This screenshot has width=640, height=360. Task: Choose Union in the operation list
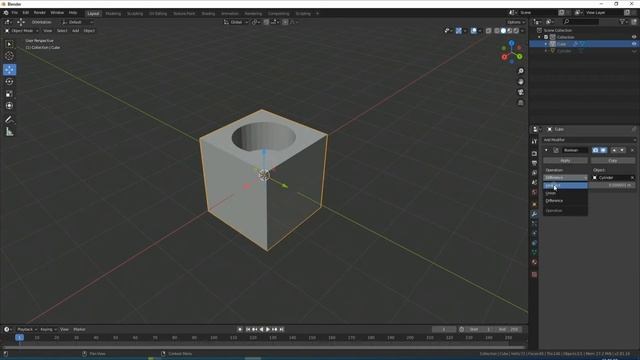tap(565, 193)
